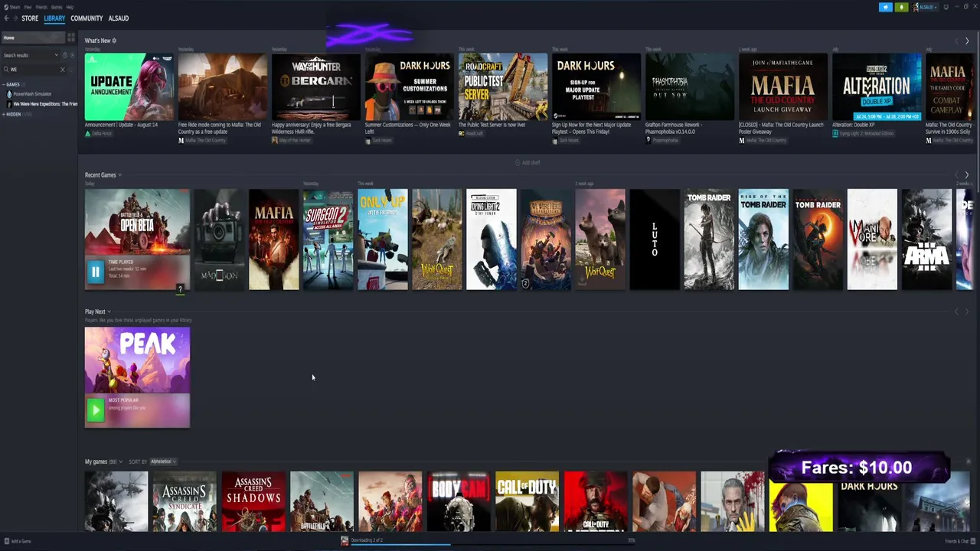
Task: Open the Search results filter dropdown
Action: coord(31,55)
